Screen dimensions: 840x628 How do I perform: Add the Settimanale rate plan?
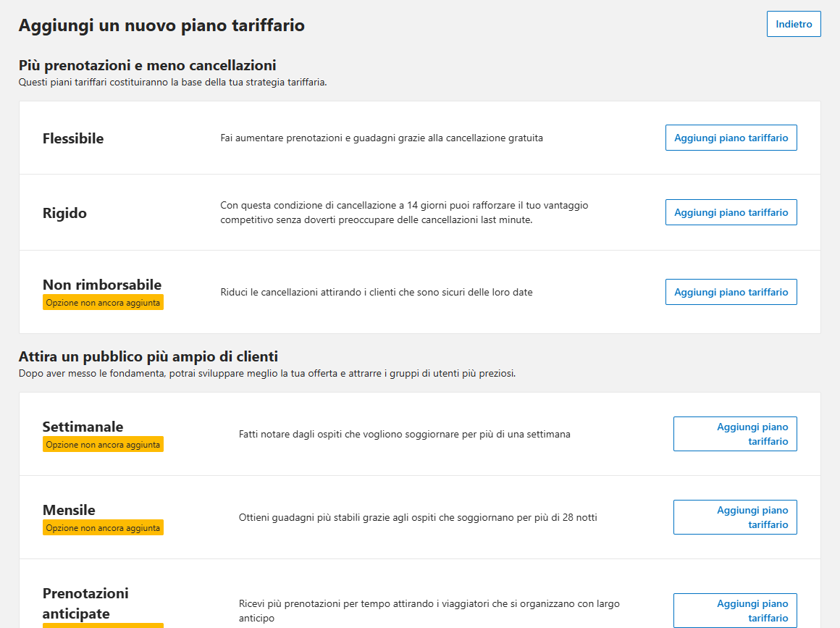tap(735, 434)
